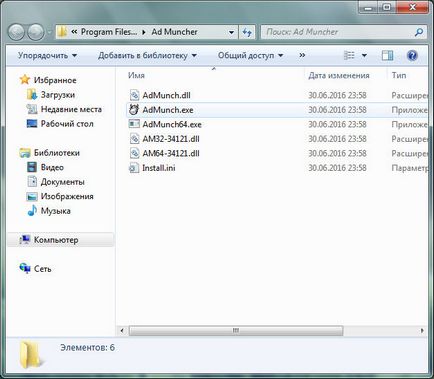Click the Избранное star icon
This screenshot has height=379, width=434.
pos(25,80)
